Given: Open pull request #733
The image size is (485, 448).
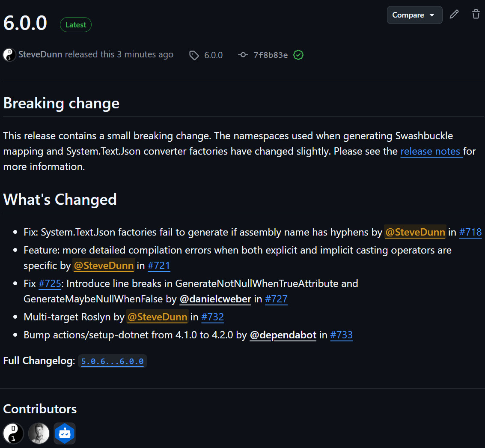Looking at the screenshot, I should 342,335.
